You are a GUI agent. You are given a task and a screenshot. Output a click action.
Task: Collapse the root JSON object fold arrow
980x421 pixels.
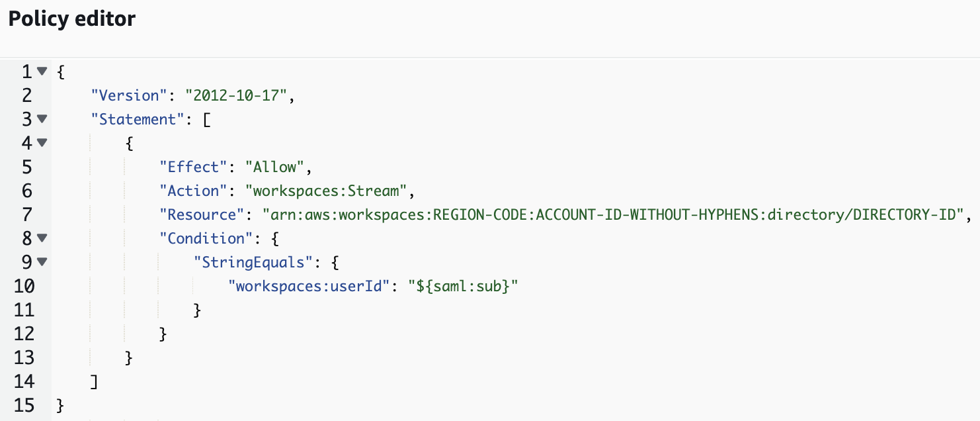click(42, 71)
